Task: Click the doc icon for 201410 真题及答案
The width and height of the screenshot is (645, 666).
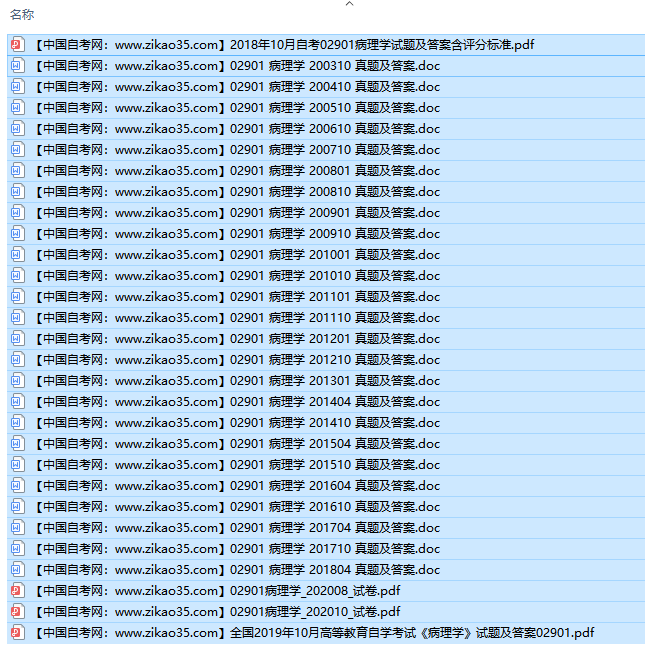Action: tap(17, 423)
